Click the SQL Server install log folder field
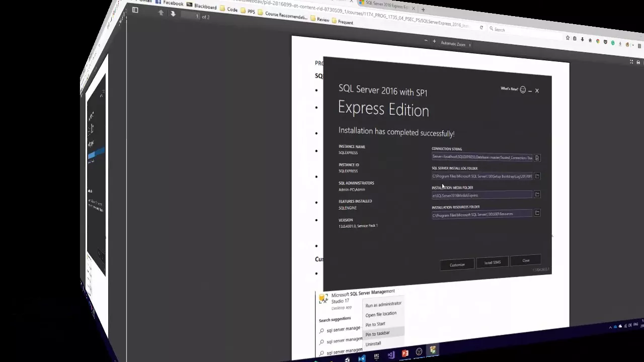The width and height of the screenshot is (644, 362). point(481,176)
